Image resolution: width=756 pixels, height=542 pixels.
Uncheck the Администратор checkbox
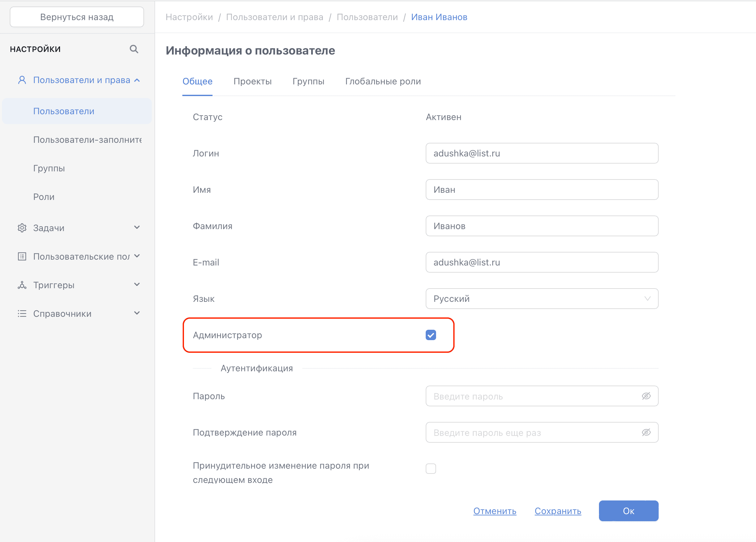click(x=431, y=335)
